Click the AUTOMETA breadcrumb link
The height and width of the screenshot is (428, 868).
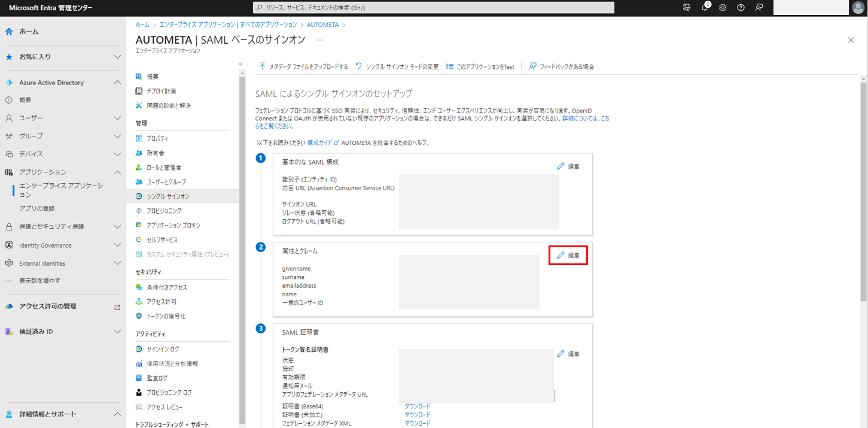click(322, 25)
